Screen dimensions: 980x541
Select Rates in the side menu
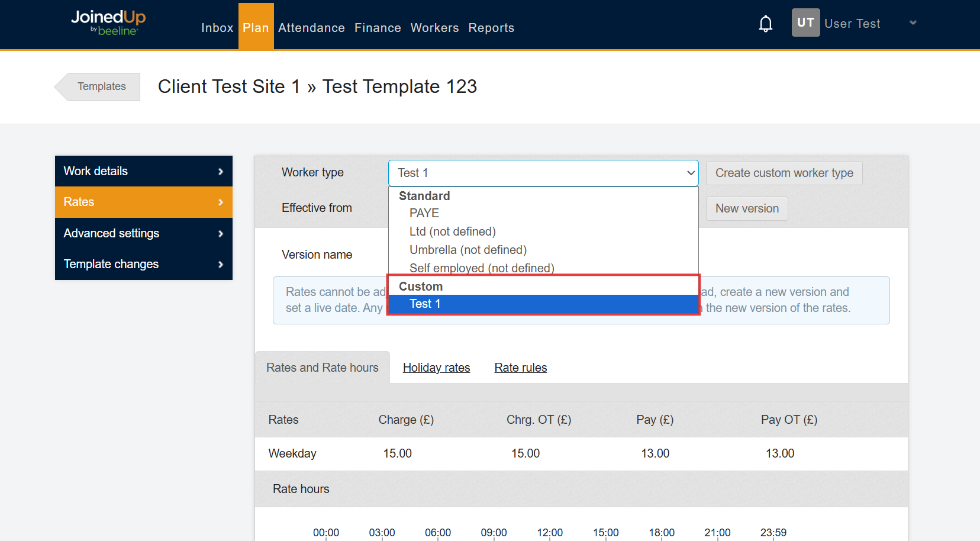(144, 202)
